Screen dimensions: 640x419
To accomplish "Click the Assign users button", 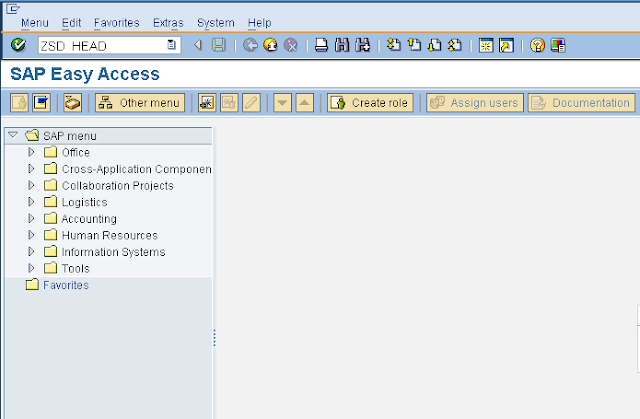I will (475, 103).
